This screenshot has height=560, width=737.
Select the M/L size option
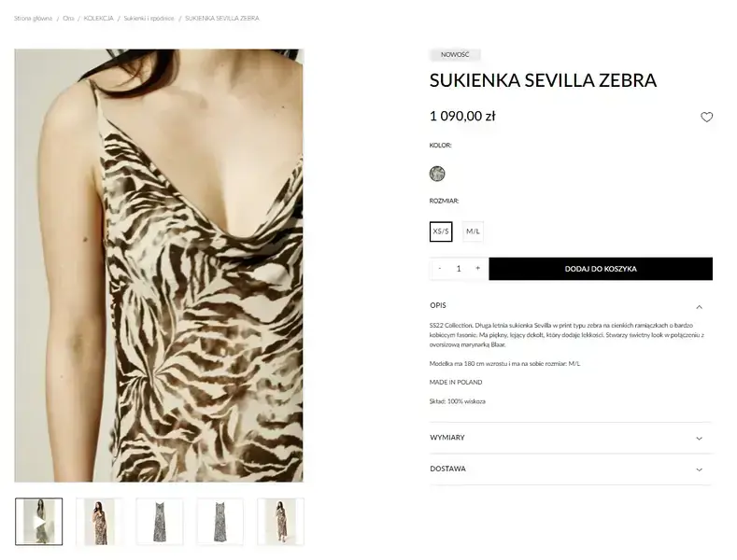click(x=473, y=231)
